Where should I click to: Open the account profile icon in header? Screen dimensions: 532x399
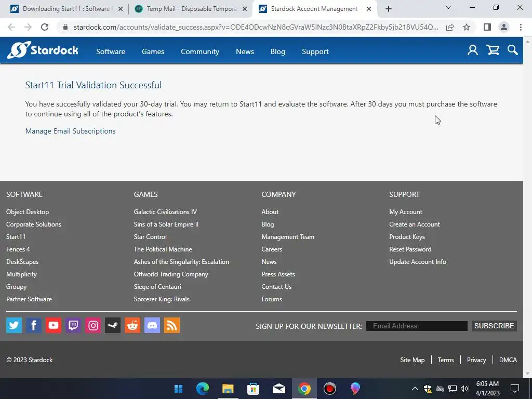coord(473,50)
